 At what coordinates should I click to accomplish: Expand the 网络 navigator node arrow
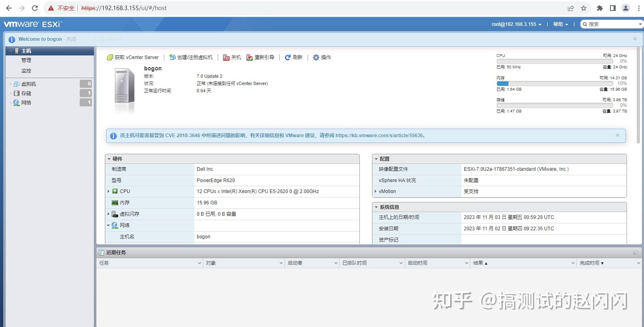11,102
